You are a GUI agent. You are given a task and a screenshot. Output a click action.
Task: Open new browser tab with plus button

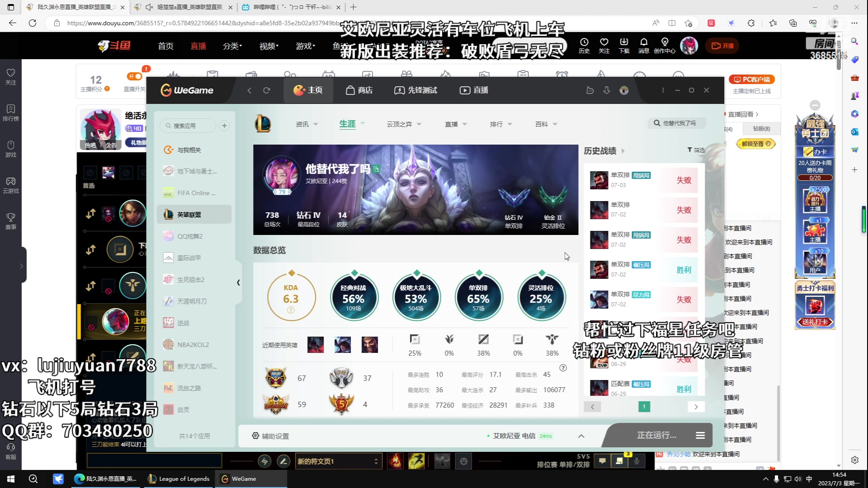354,7
